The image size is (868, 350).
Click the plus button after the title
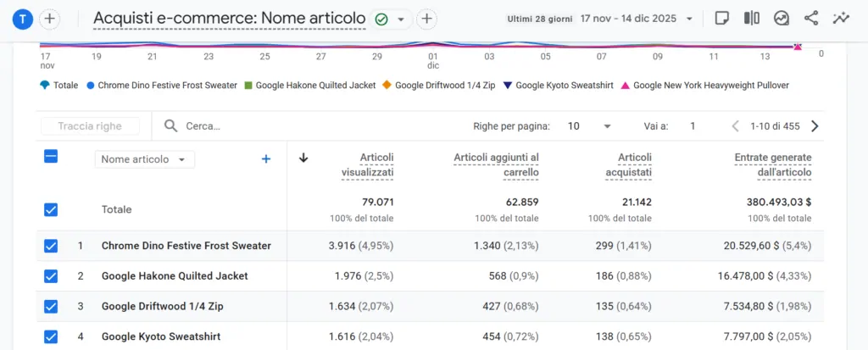click(426, 19)
